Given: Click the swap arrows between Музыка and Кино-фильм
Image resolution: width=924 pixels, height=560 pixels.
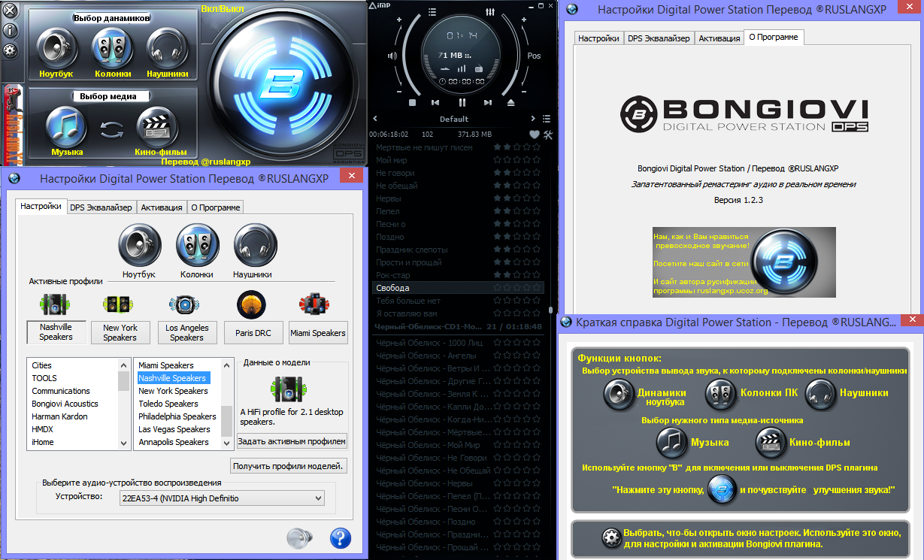Looking at the screenshot, I should (x=112, y=129).
